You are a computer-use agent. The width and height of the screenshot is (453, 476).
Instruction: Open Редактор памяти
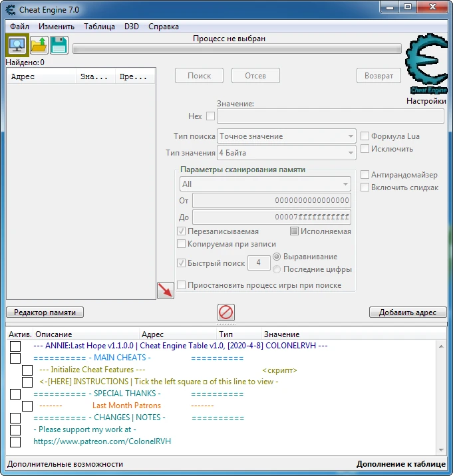[45, 312]
